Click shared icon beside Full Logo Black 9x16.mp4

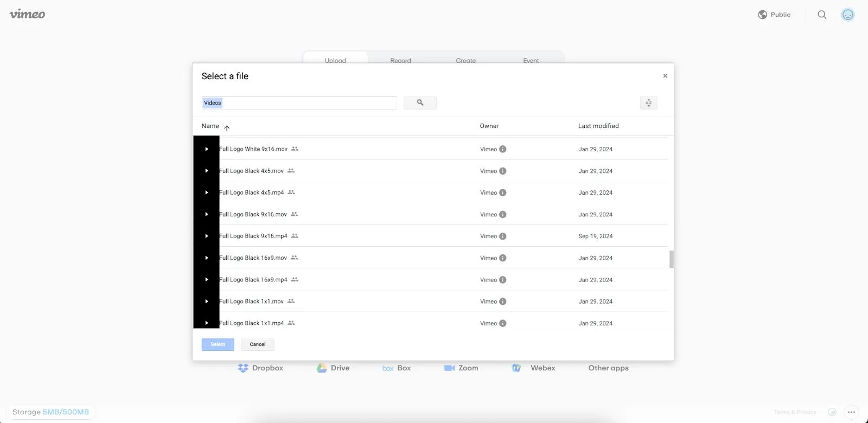coord(295,235)
